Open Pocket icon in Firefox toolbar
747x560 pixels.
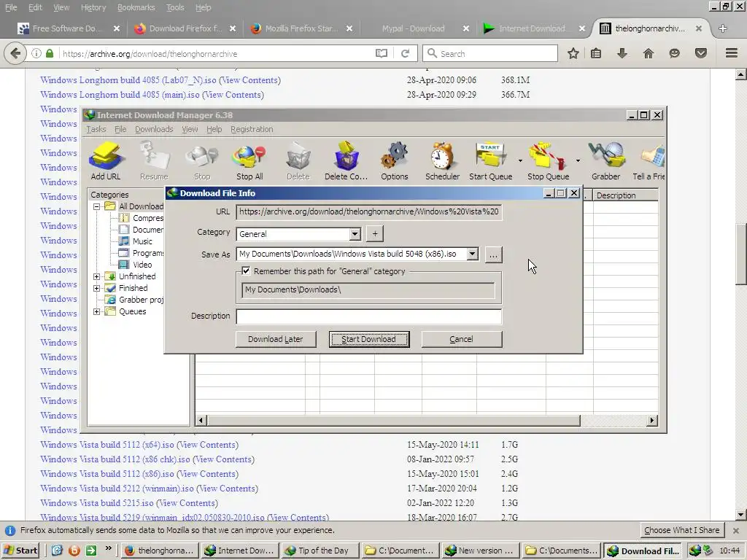(701, 53)
